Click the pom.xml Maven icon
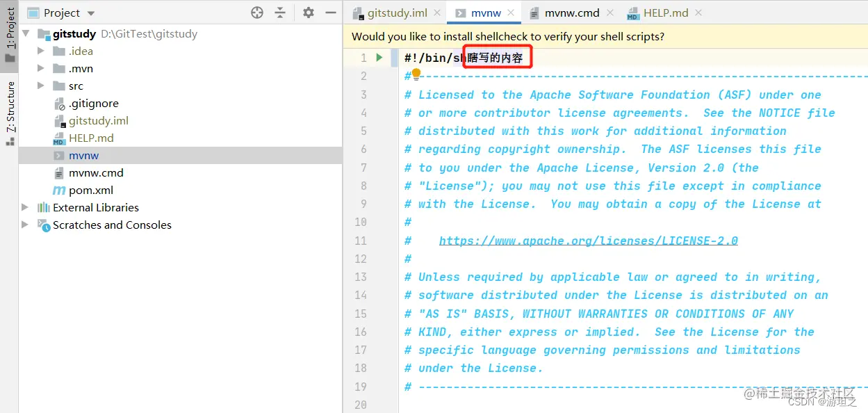868x413 pixels. 59,190
